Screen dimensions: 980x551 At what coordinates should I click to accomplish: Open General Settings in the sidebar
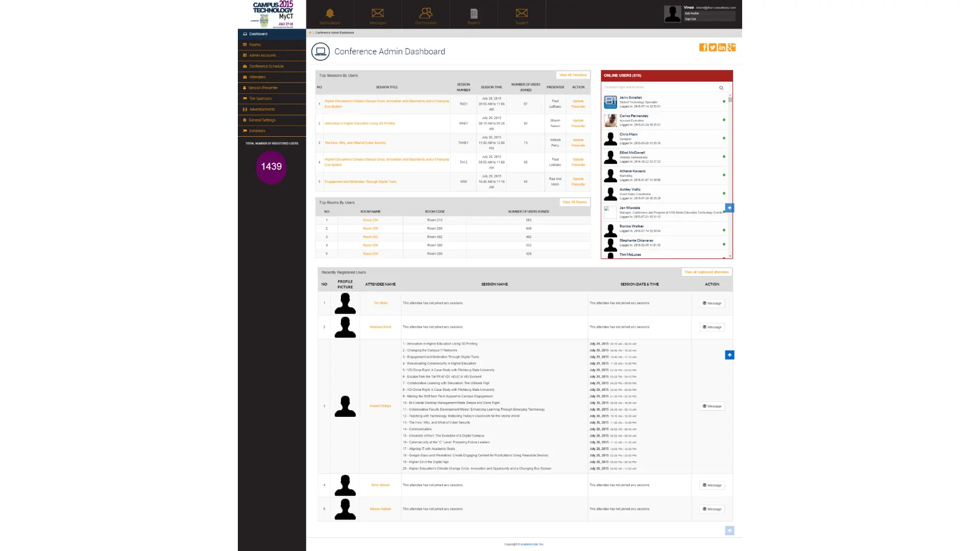(272, 120)
